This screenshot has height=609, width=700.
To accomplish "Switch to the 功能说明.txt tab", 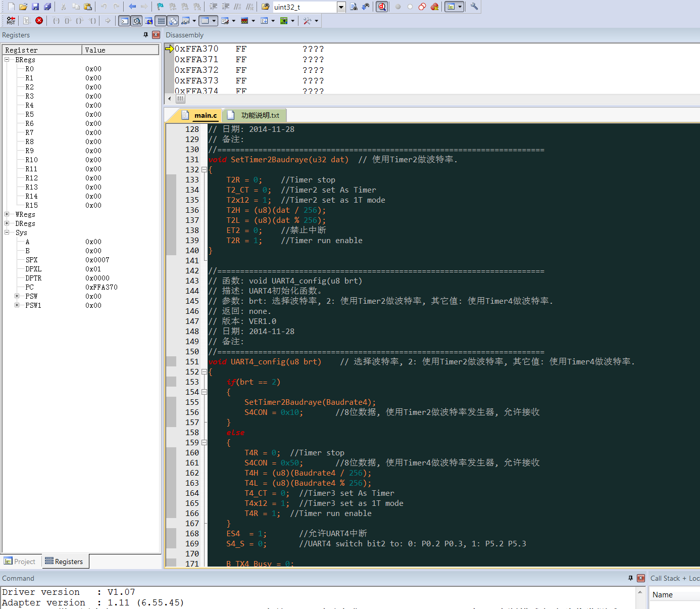I will (x=254, y=115).
